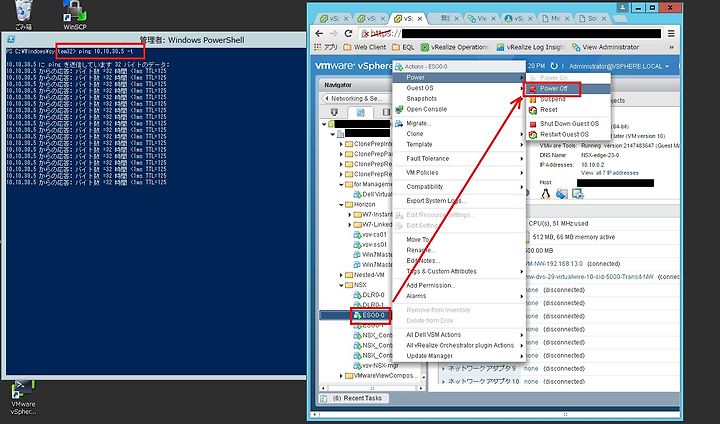Click the Recent Tasks panel icon

(x=324, y=398)
